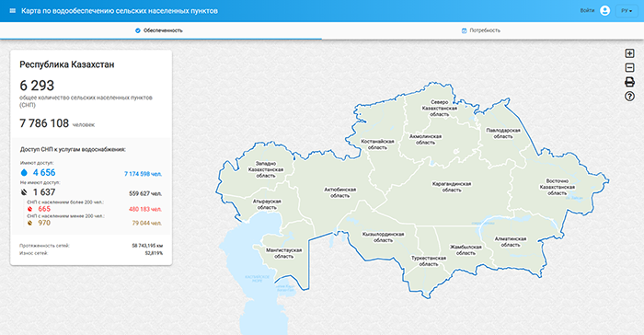644x335 pixels.
Task: Click the 4 656 settlements with access
Action: point(44,173)
